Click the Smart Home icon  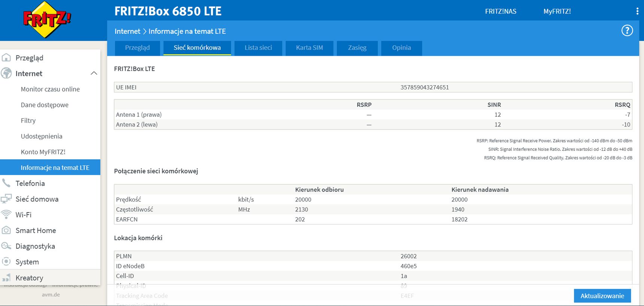(6, 230)
